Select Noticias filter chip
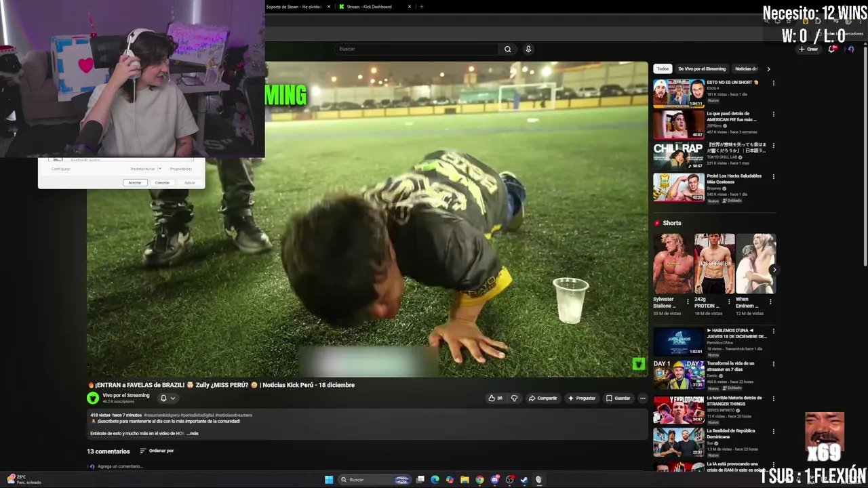 [747, 68]
